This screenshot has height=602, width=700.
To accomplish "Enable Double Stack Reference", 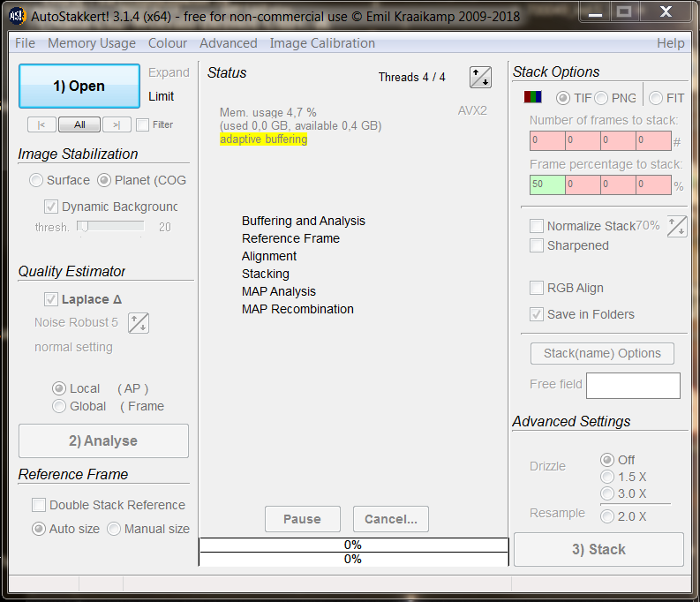I will 39,505.
